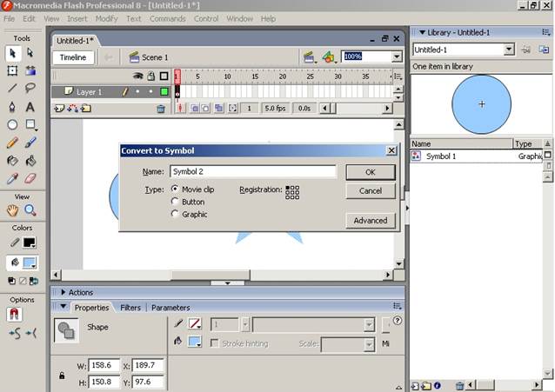The width and height of the screenshot is (555, 392).
Task: Select the Eraser tool
Action: pyautogui.click(x=30, y=178)
